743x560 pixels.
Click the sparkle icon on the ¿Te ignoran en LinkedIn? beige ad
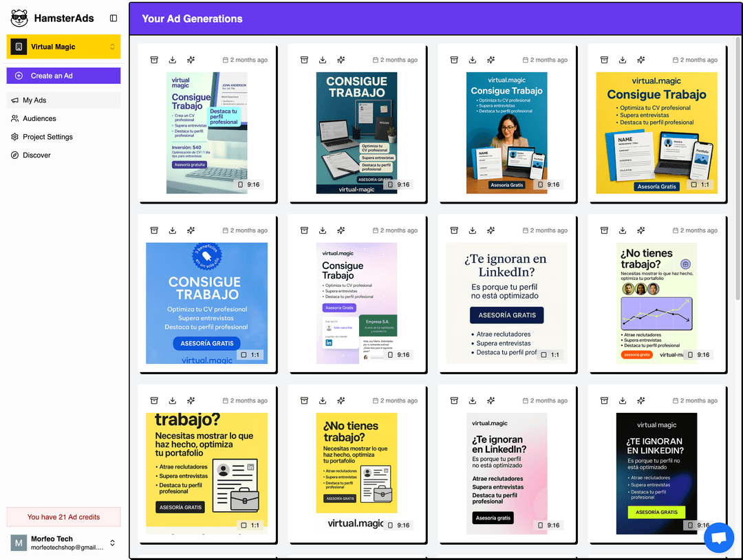coord(491,230)
